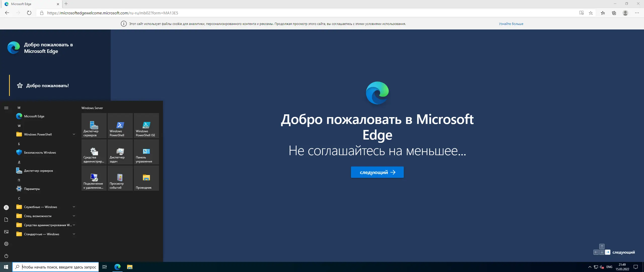644x272 pixels.
Task: Launch the Windows PowerShell ISE tile
Action: click(x=146, y=126)
